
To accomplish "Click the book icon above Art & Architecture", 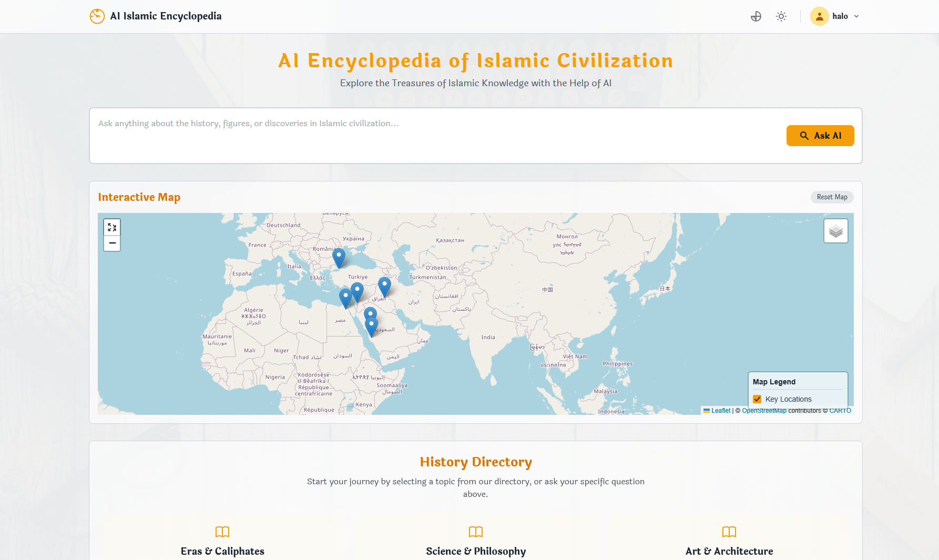I will click(x=729, y=532).
